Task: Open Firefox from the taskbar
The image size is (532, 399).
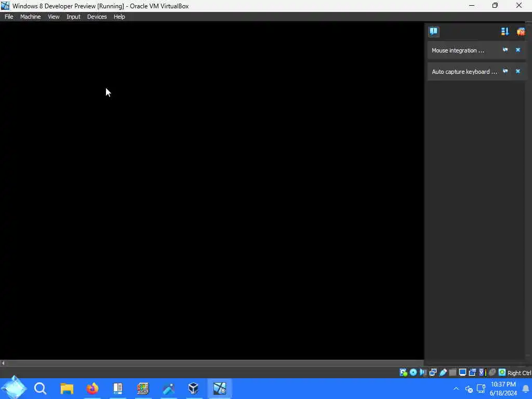Action: click(92, 389)
